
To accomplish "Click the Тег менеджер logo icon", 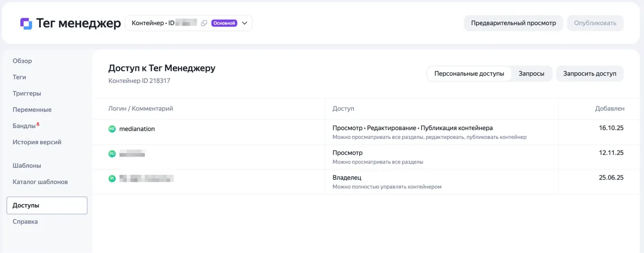I will [26, 23].
